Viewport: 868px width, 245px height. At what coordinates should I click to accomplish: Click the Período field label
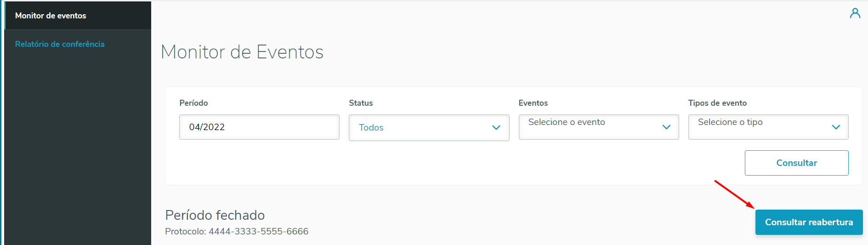193,103
